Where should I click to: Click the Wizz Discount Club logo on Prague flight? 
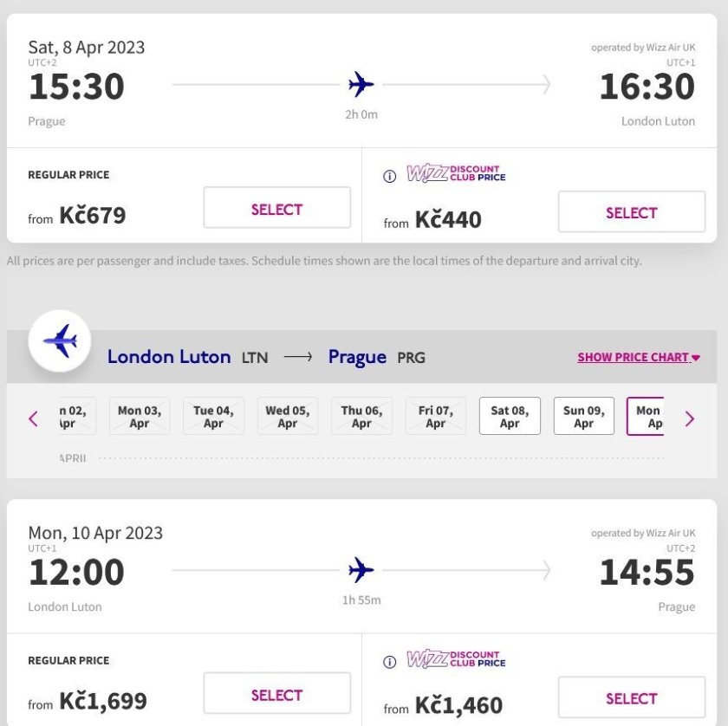(456, 174)
